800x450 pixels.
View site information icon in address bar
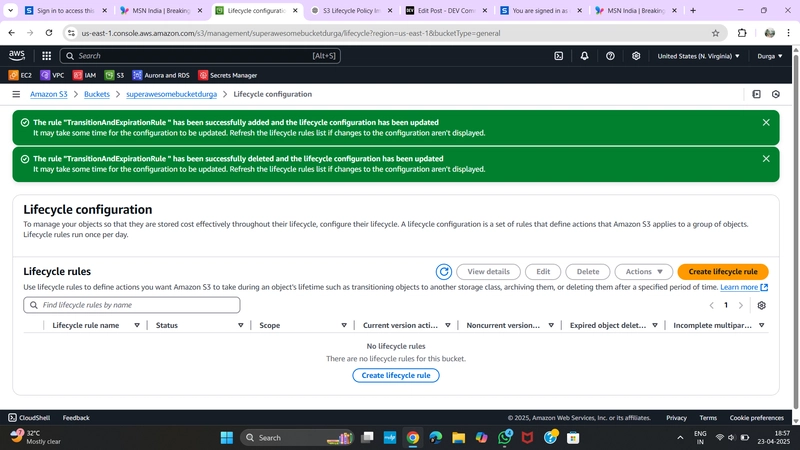(71, 33)
